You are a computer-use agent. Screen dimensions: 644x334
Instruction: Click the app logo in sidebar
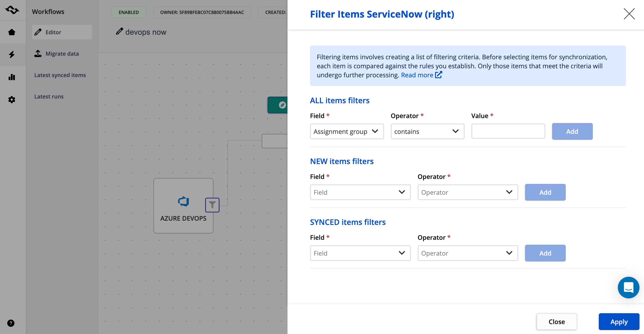(x=12, y=10)
